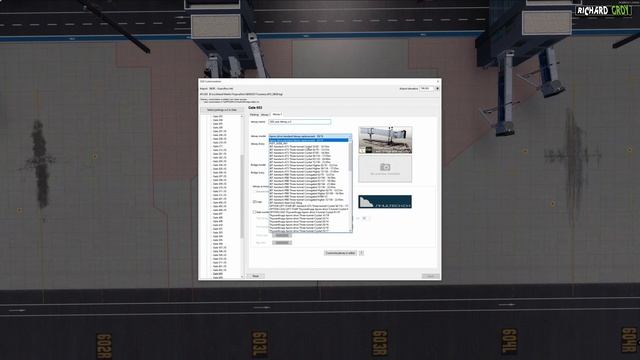This screenshot has width=640, height=360.
Task: Switch to the Jetway 1 tab
Action: 265,115
